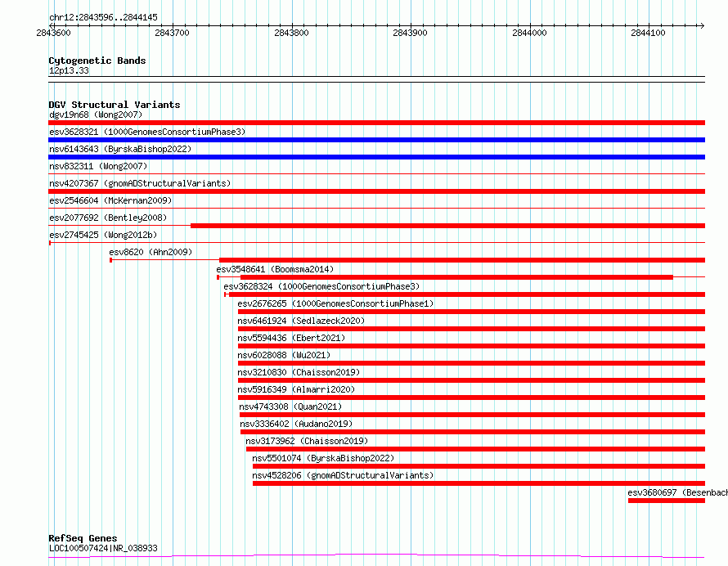Open nsv3210830 (Chaisson2019) label

tap(299, 372)
